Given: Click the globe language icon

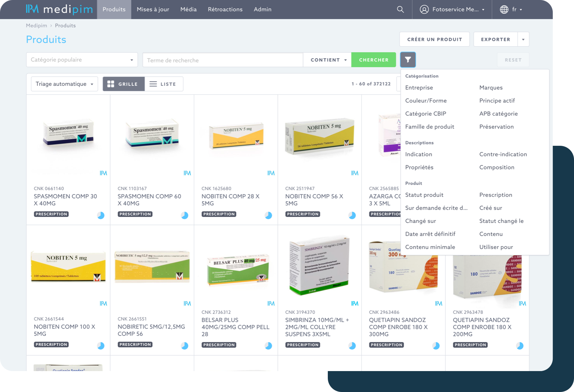Looking at the screenshot, I should [504, 9].
